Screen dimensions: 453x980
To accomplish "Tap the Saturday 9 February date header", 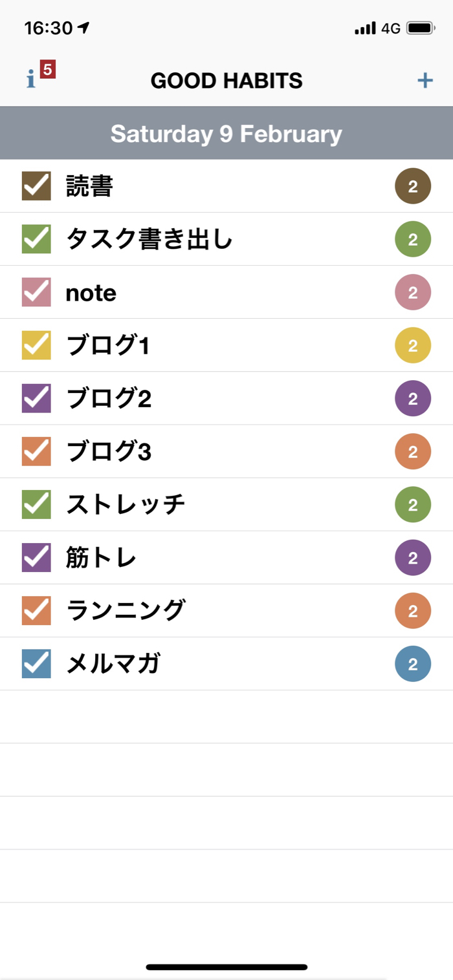I will pos(226,134).
